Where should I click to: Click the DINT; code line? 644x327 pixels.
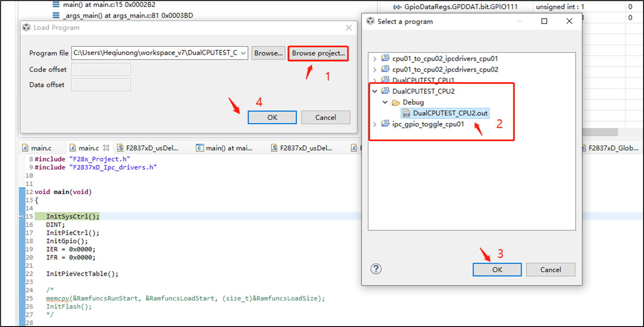click(x=55, y=225)
